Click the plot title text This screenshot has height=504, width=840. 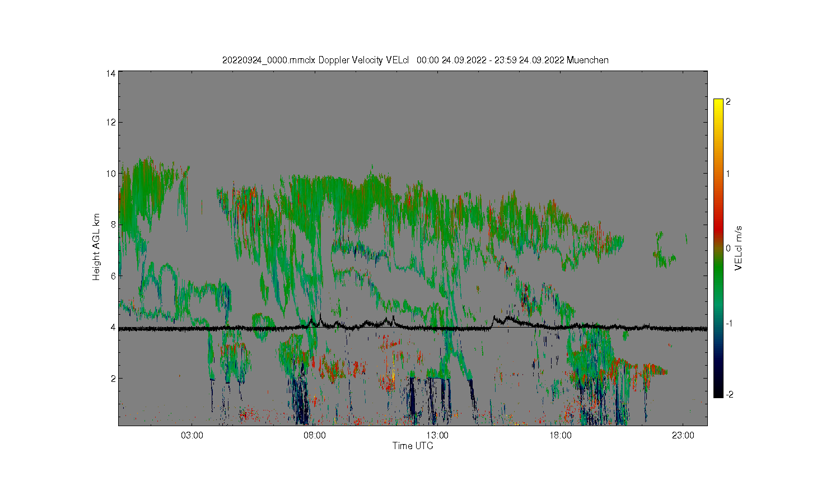coord(415,60)
